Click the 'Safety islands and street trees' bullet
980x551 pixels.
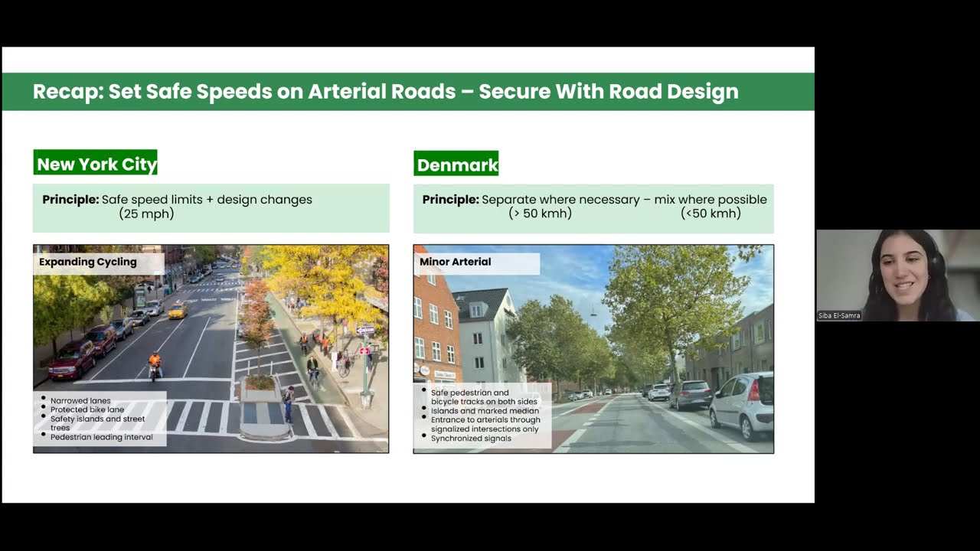click(x=97, y=423)
